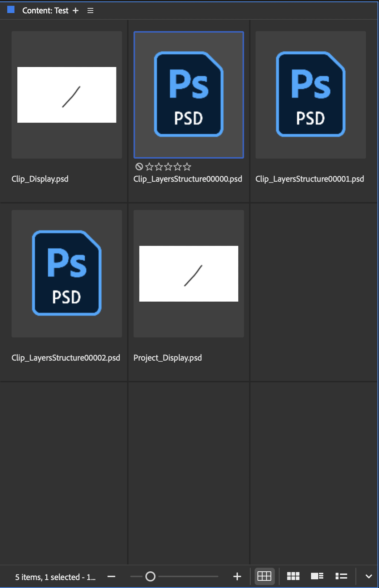
Task: Click the file name text Clip_LayersStructure00000.psd
Action: tap(188, 179)
